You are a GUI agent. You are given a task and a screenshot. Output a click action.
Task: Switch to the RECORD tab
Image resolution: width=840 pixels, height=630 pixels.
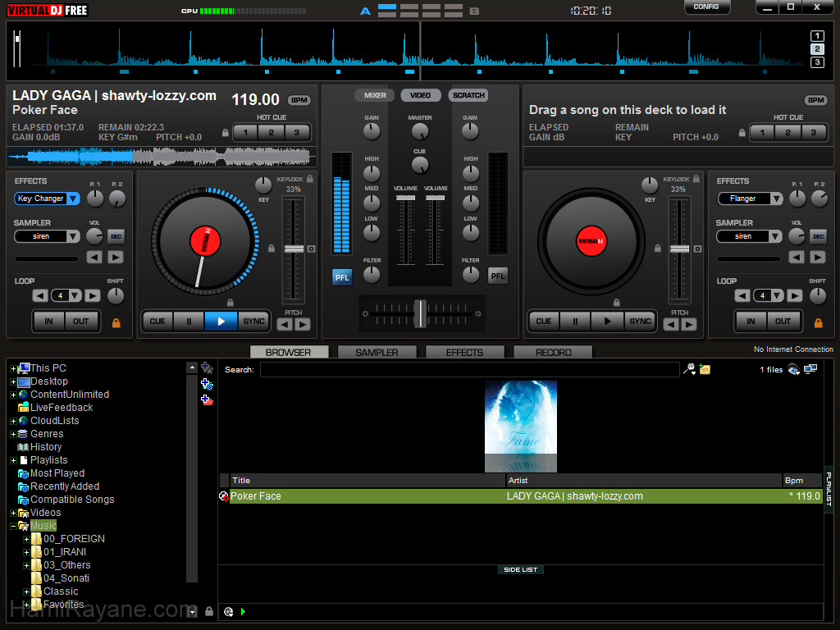pos(553,352)
